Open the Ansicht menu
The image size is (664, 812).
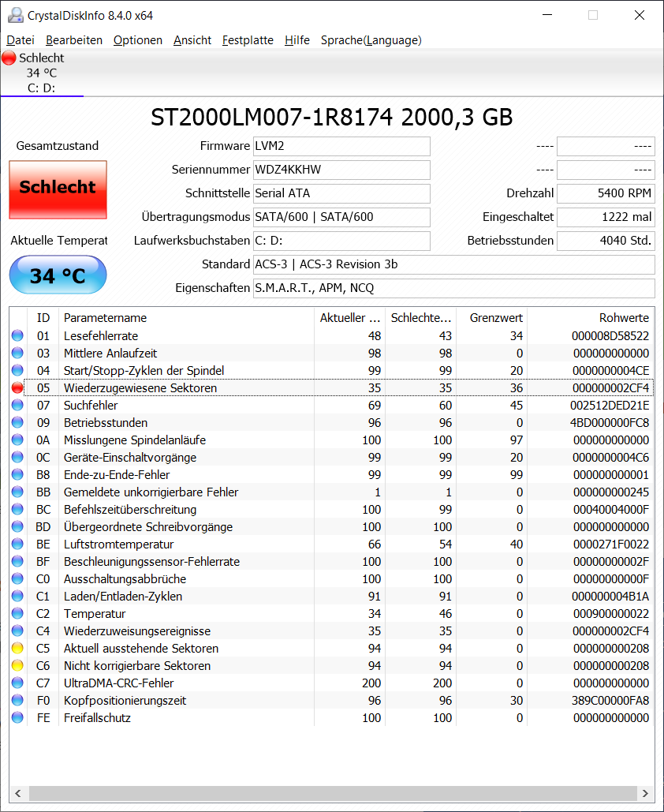pyautogui.click(x=192, y=40)
